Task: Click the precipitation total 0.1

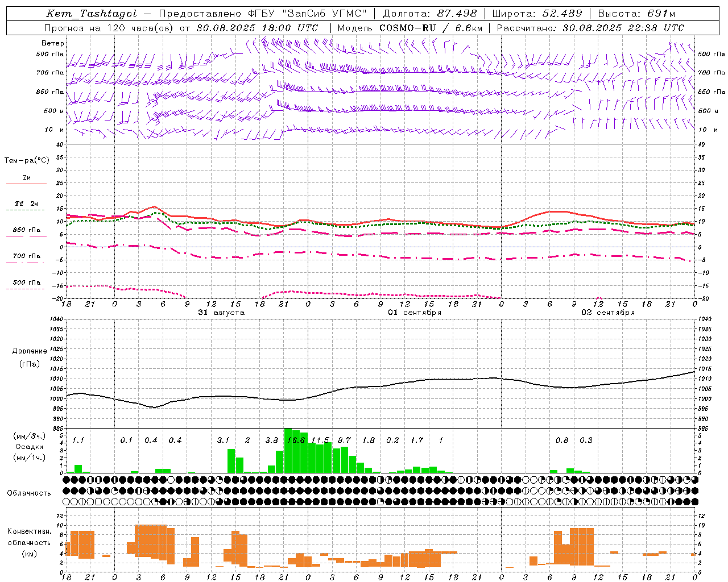Action: coord(126,440)
